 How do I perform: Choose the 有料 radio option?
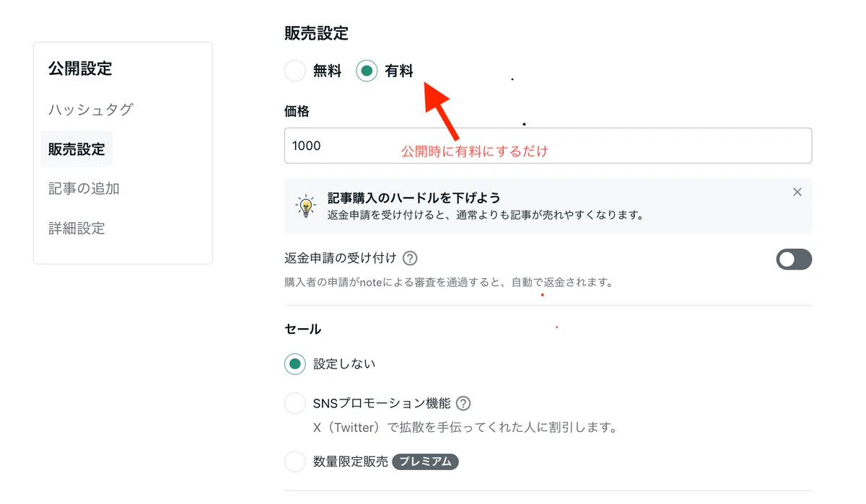(x=367, y=71)
